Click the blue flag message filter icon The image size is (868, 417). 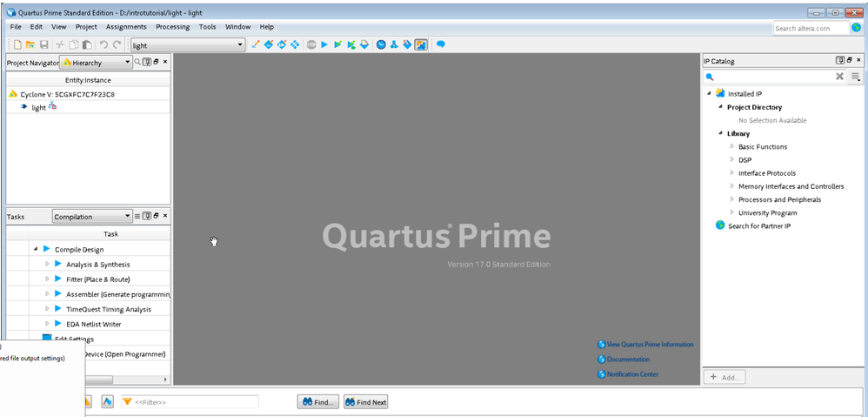coord(107,401)
